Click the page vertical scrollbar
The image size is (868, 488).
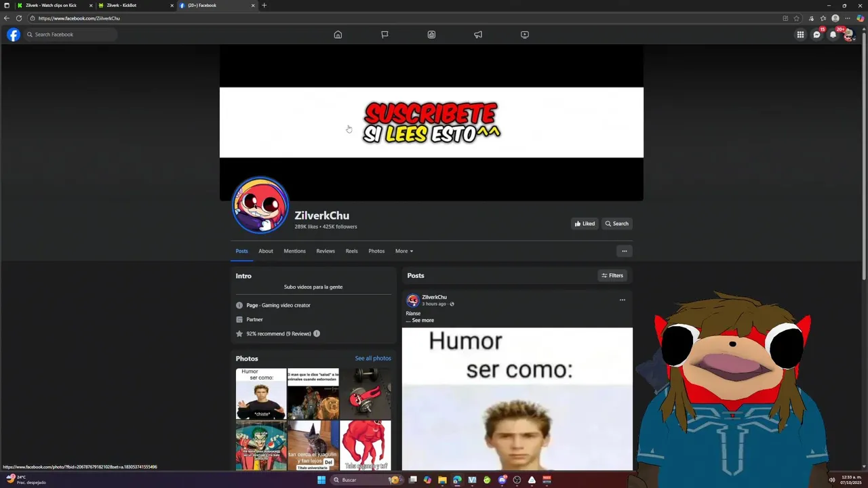[x=865, y=155]
